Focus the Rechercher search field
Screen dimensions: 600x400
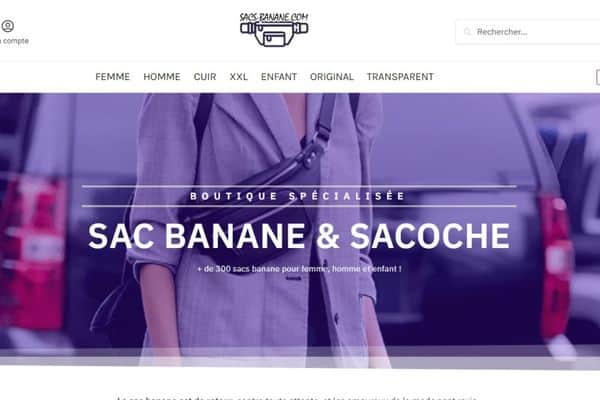tap(528, 32)
